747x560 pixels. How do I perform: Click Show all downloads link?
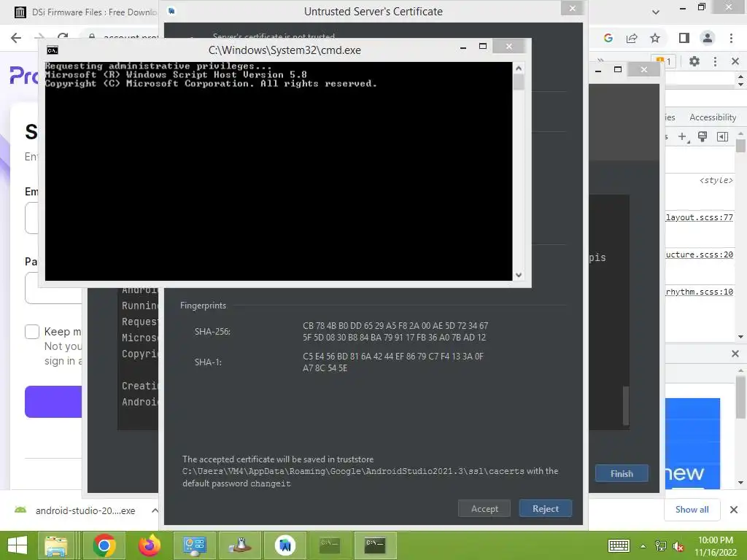click(692, 510)
